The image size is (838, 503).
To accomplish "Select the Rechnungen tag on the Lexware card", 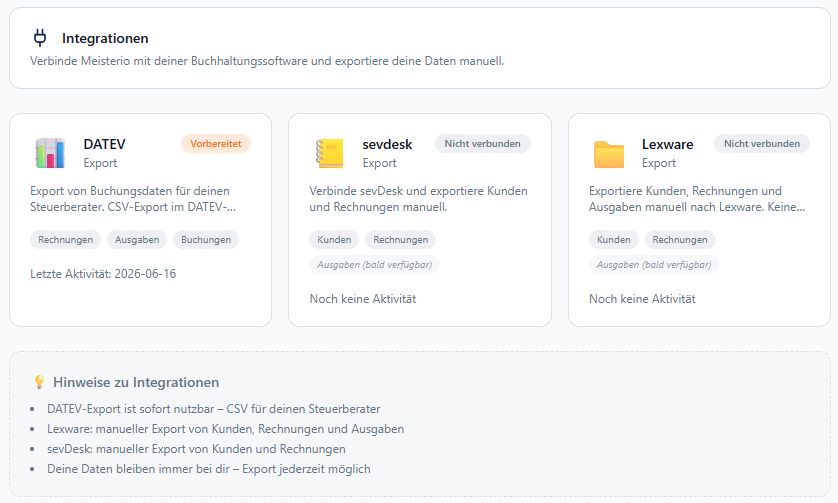I will [680, 239].
